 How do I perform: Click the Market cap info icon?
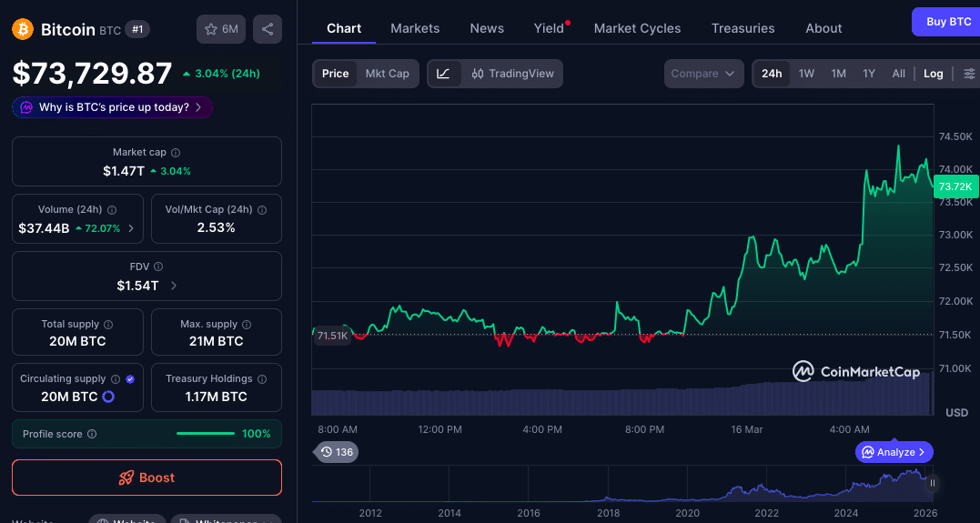pyautogui.click(x=176, y=153)
